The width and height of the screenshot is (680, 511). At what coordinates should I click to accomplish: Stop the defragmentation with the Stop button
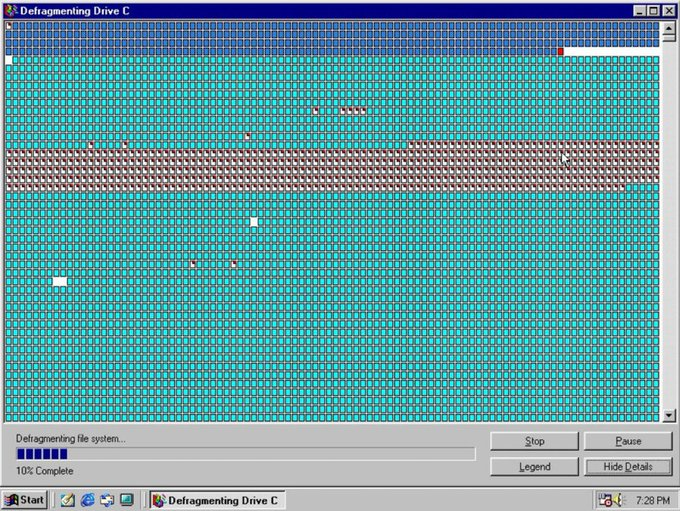click(534, 441)
